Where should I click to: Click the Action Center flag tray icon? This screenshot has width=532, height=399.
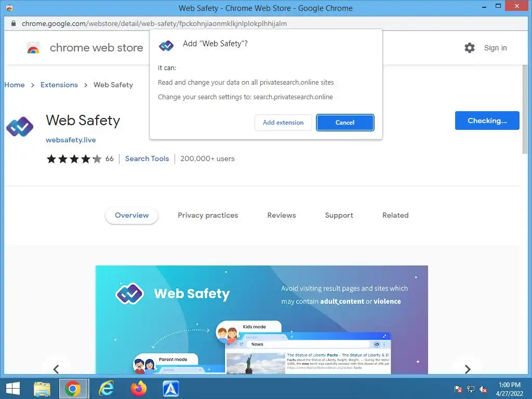(458, 389)
